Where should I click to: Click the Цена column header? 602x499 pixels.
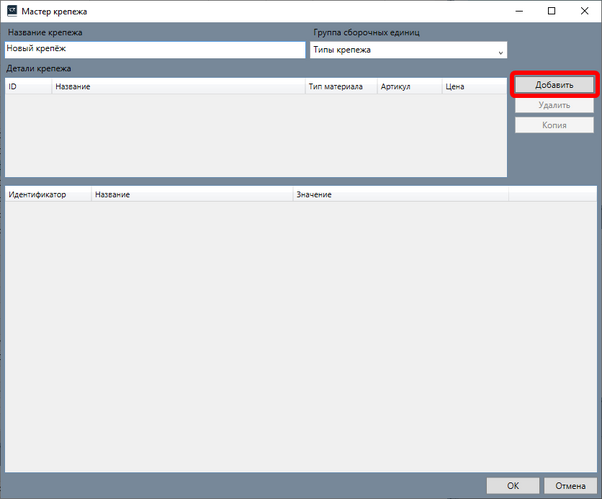click(x=474, y=86)
